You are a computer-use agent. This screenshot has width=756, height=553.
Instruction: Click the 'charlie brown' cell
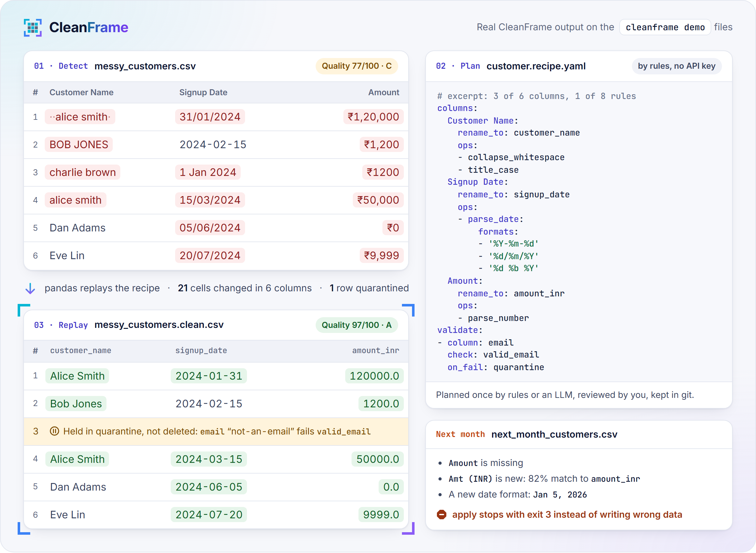[x=83, y=172]
